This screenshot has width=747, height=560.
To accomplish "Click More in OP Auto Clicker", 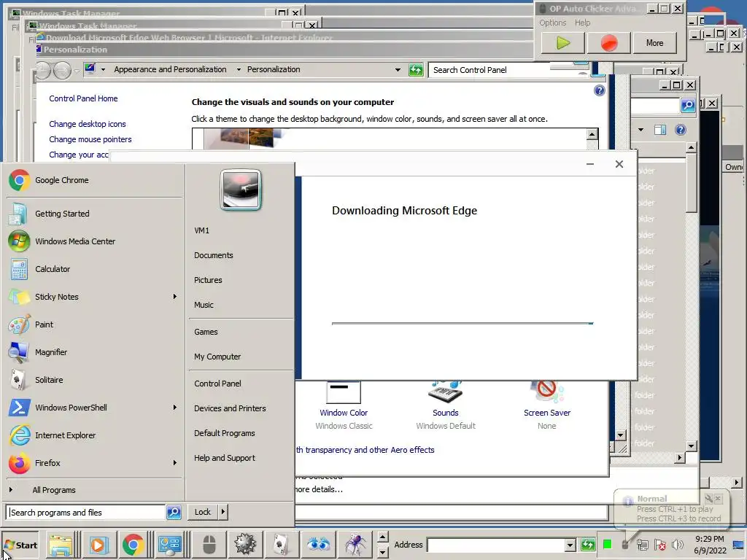I will [x=654, y=43].
